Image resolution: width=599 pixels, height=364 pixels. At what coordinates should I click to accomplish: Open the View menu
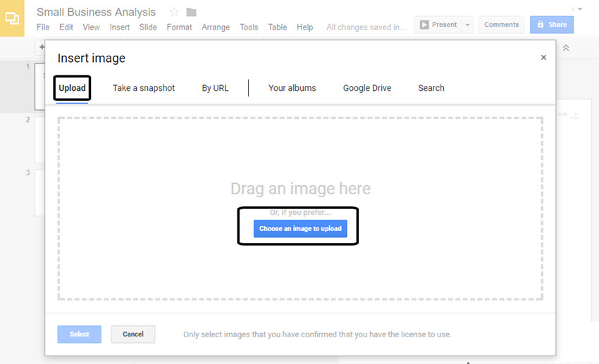point(92,27)
